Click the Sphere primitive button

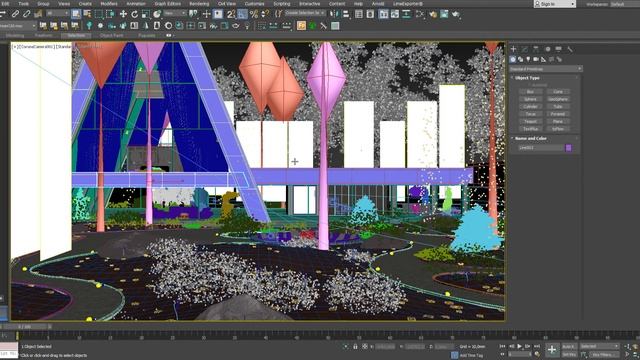[x=530, y=99]
